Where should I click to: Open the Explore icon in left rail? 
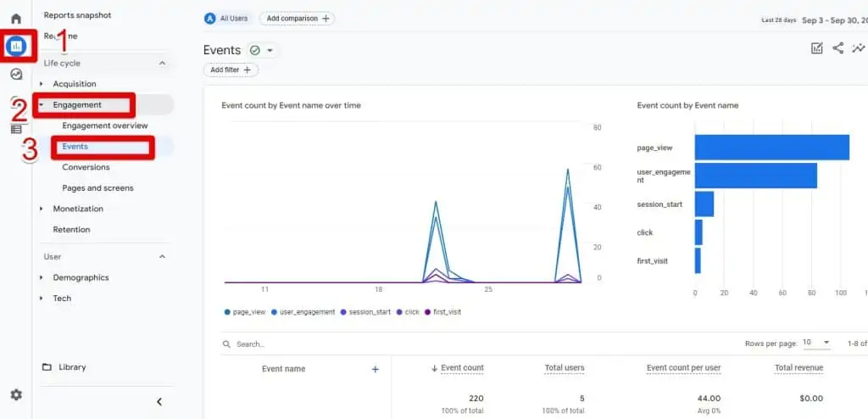15,74
